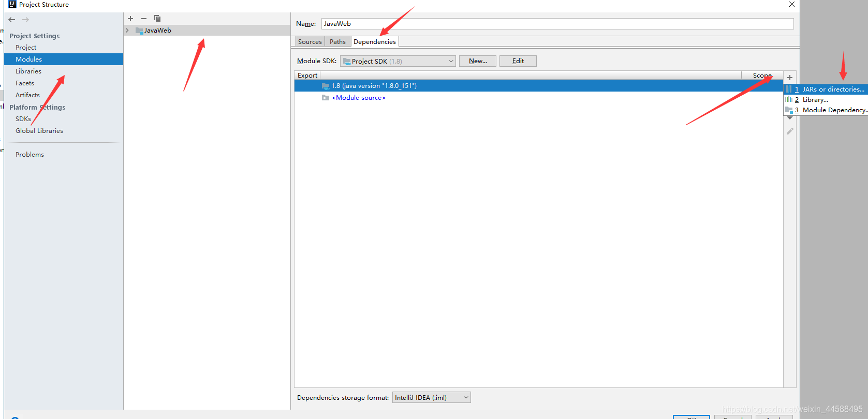The height and width of the screenshot is (419, 868).
Task: Choose Module Dependency from popup menu
Action: [826, 110]
